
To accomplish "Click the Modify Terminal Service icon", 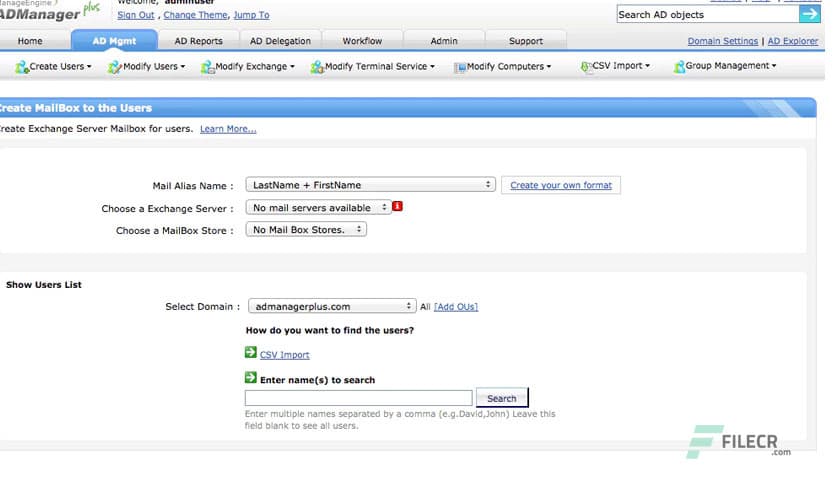I will [317, 67].
